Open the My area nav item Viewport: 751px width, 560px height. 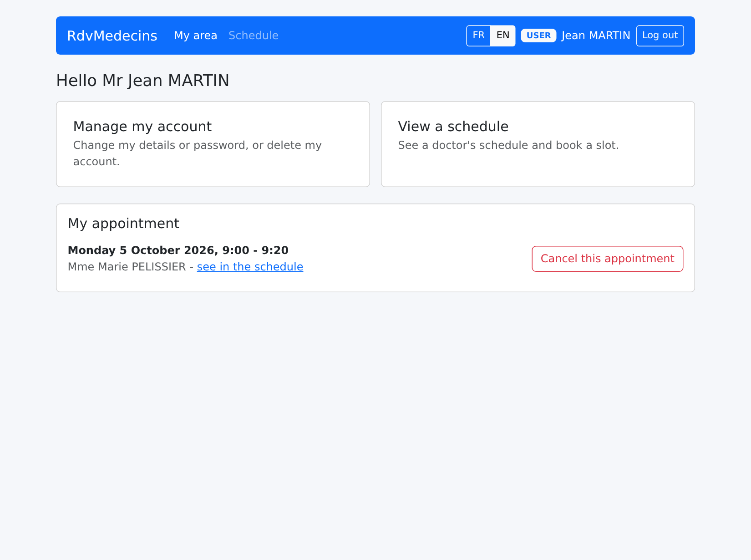tap(196, 36)
